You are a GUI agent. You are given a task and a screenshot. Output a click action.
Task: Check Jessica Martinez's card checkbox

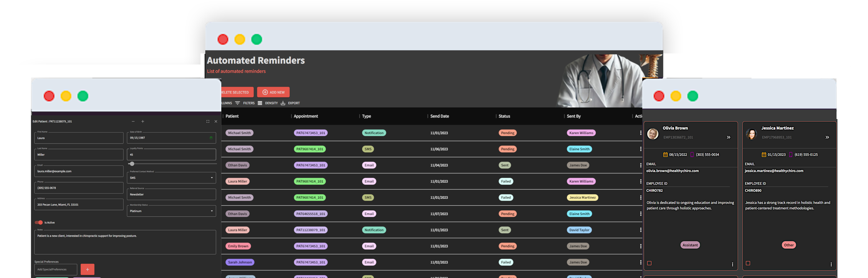click(748, 263)
